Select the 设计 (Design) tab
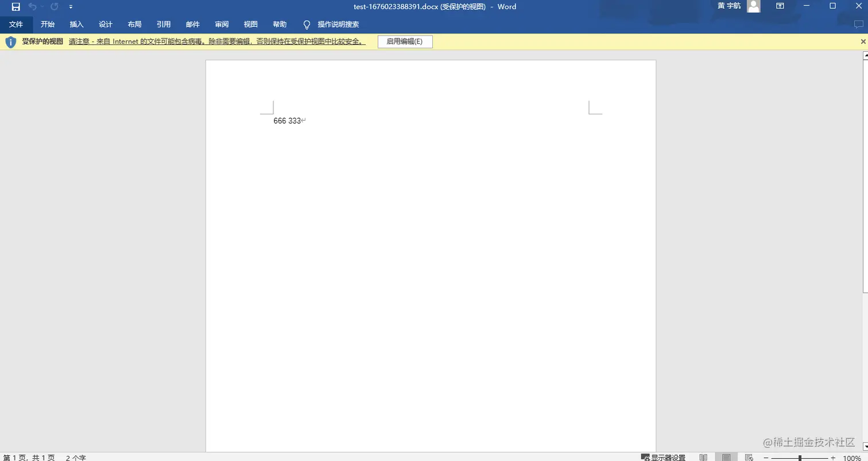The image size is (868, 461). 106,24
